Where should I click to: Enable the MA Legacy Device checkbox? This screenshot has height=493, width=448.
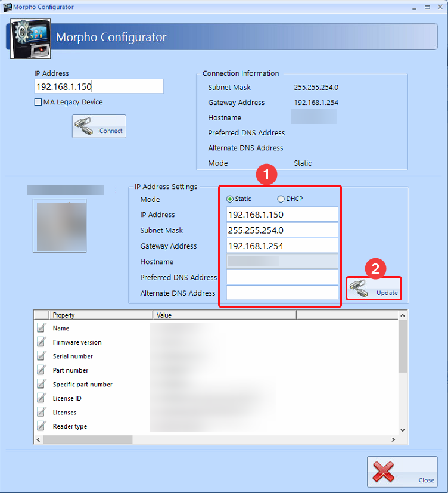[38, 102]
